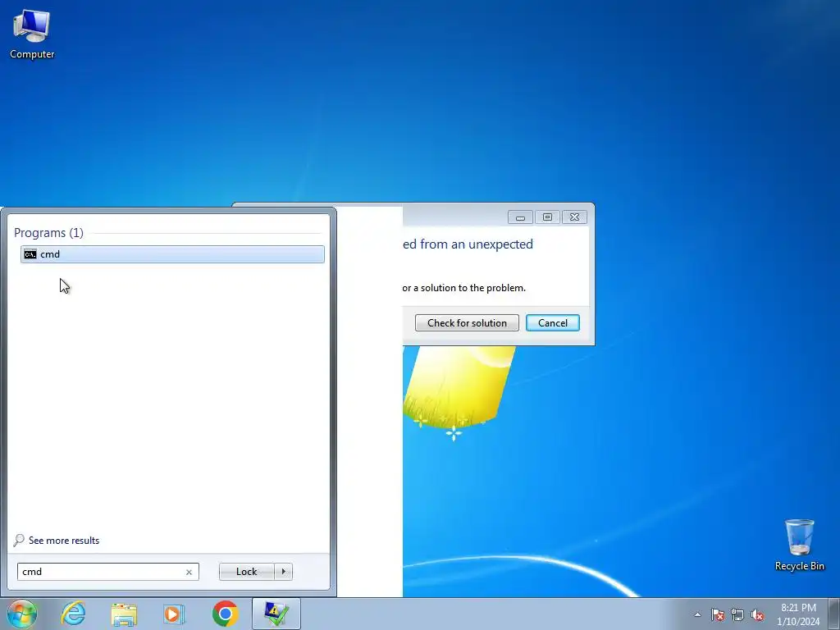Click the network icon in tray
The image size is (840, 630).
737,614
